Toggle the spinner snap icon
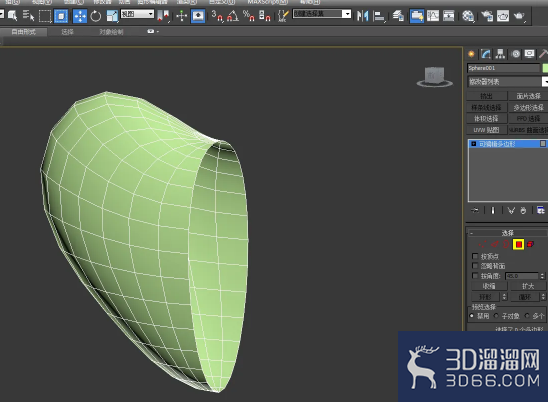 point(265,16)
